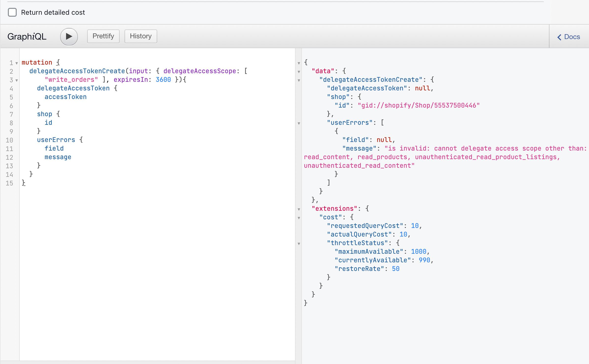Run the GraphiQL query with play button
The image size is (589, 364).
[x=69, y=37]
